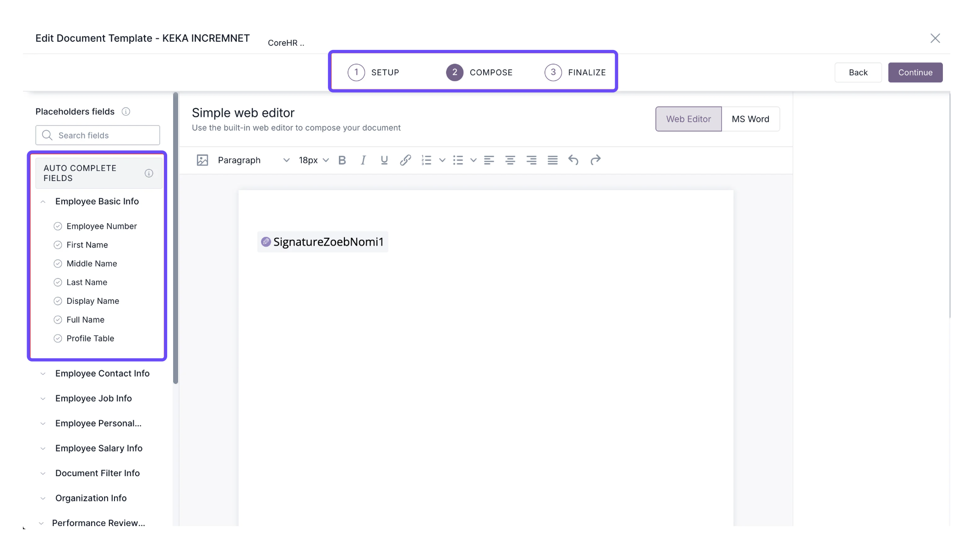Click the Continue button

pyautogui.click(x=915, y=72)
